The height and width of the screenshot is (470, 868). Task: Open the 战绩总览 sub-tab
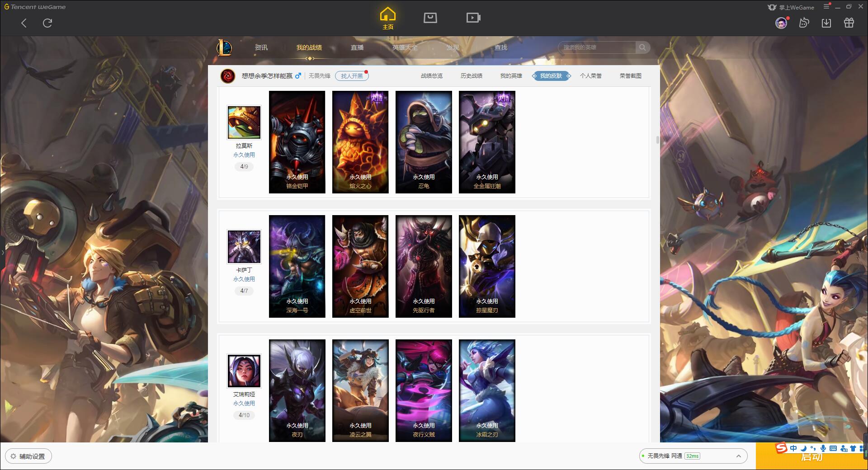(432, 76)
